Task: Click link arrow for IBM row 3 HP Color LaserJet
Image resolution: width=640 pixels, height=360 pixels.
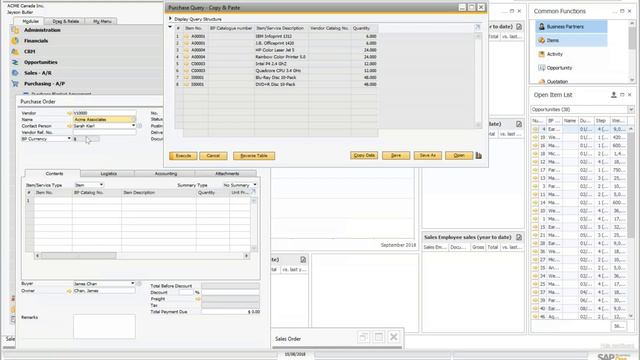Action: point(186,50)
